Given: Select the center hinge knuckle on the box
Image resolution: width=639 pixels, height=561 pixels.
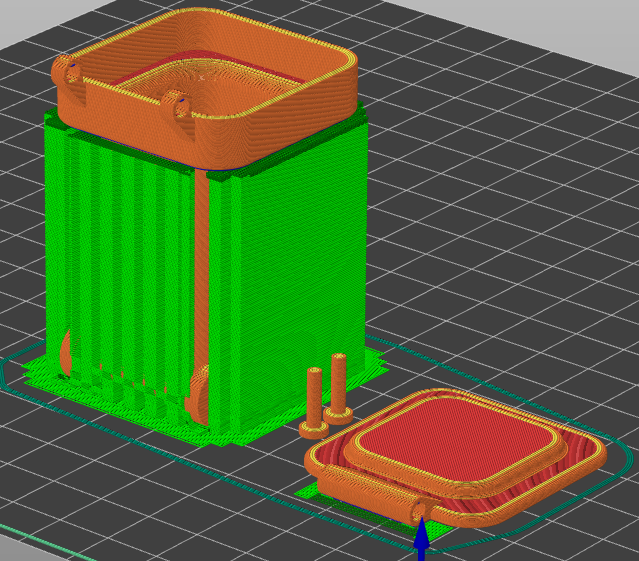Looking at the screenshot, I should (x=178, y=105).
